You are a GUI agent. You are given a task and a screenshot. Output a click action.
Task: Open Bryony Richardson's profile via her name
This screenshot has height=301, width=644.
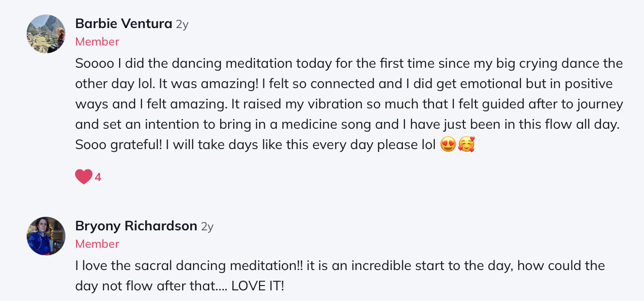point(136,226)
